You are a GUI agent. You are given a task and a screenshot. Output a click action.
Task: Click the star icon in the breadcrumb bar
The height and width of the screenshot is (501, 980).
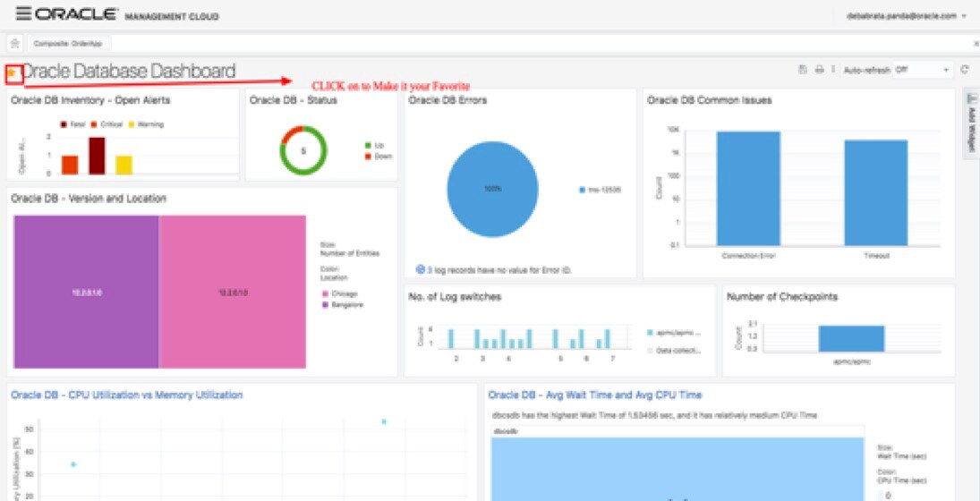(x=15, y=43)
